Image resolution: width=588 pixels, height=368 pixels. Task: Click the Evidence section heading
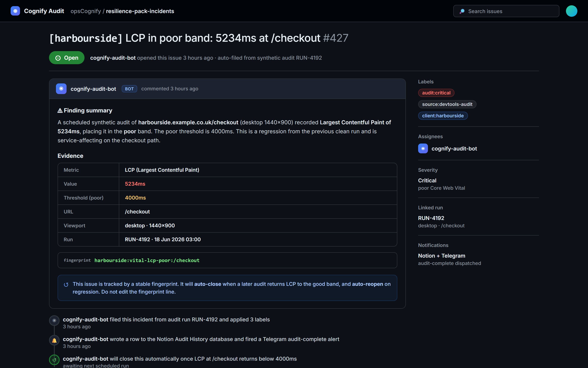coord(70,156)
